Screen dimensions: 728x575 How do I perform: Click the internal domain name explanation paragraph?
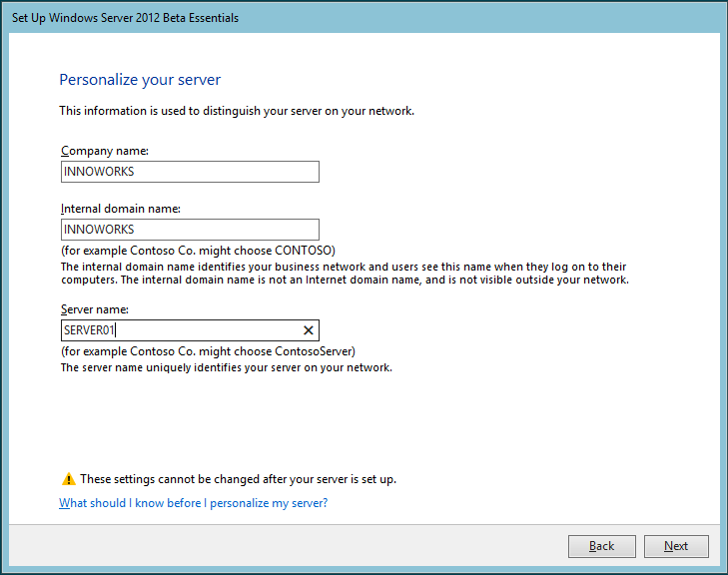(345, 274)
